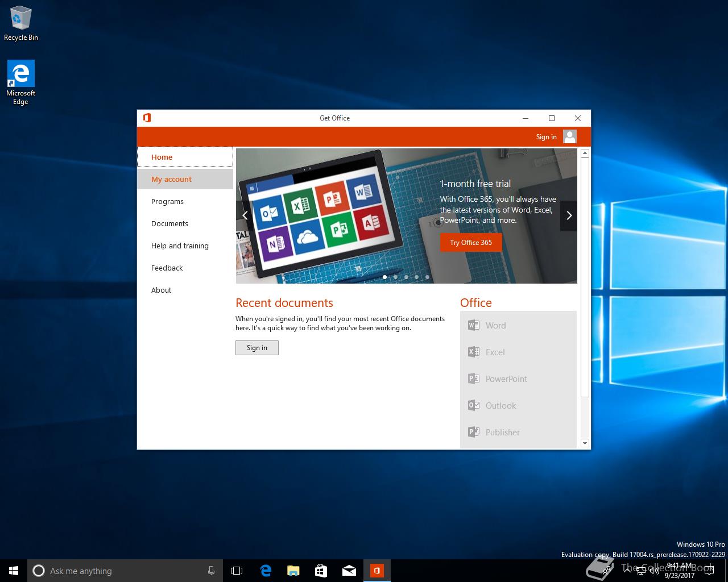Screen dimensions: 728x582
Task: Click the PowerPoint icon in Office list
Action: pyautogui.click(x=473, y=379)
